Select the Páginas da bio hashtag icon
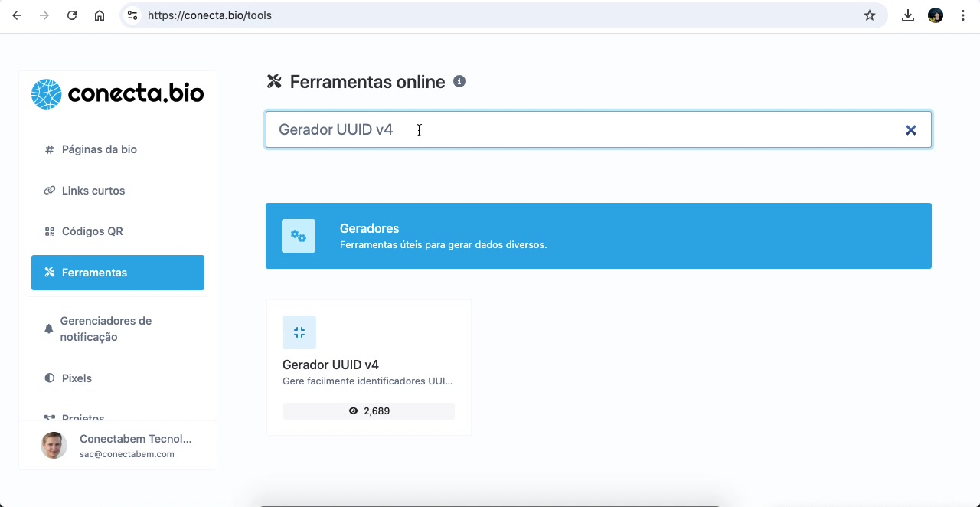Image resolution: width=980 pixels, height=507 pixels. pyautogui.click(x=50, y=149)
